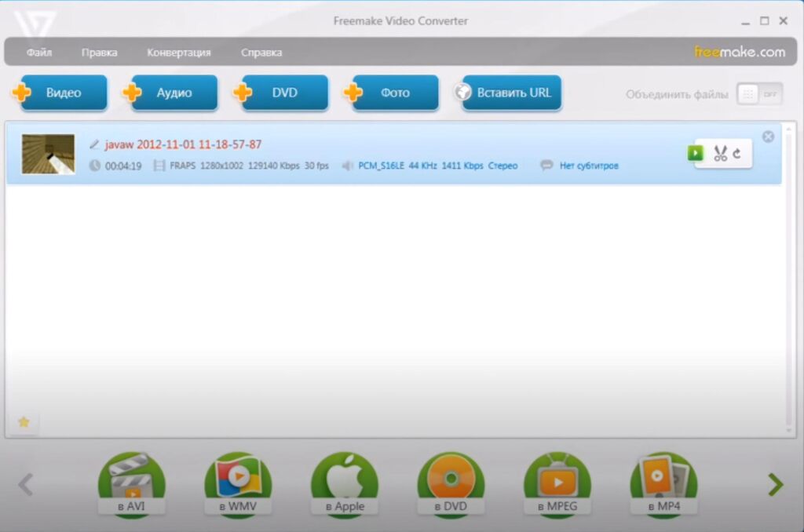Convert to AVI format

(132, 484)
